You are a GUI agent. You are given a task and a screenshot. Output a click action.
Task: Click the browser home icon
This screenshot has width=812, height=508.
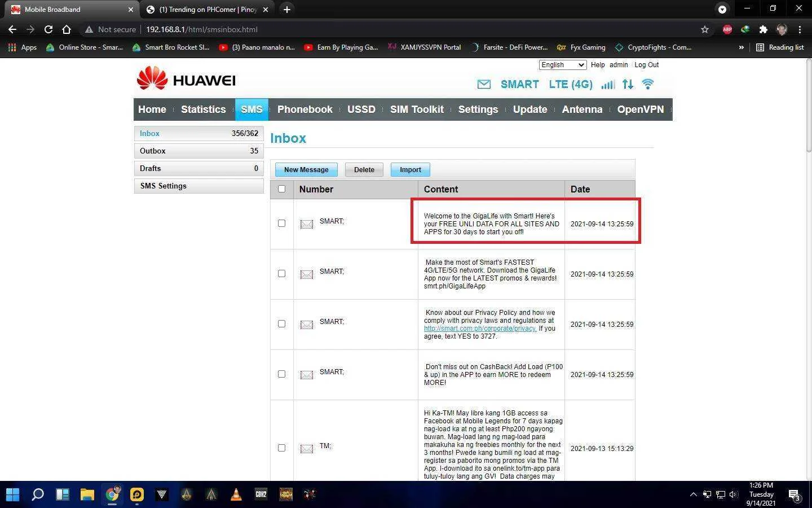tap(67, 29)
